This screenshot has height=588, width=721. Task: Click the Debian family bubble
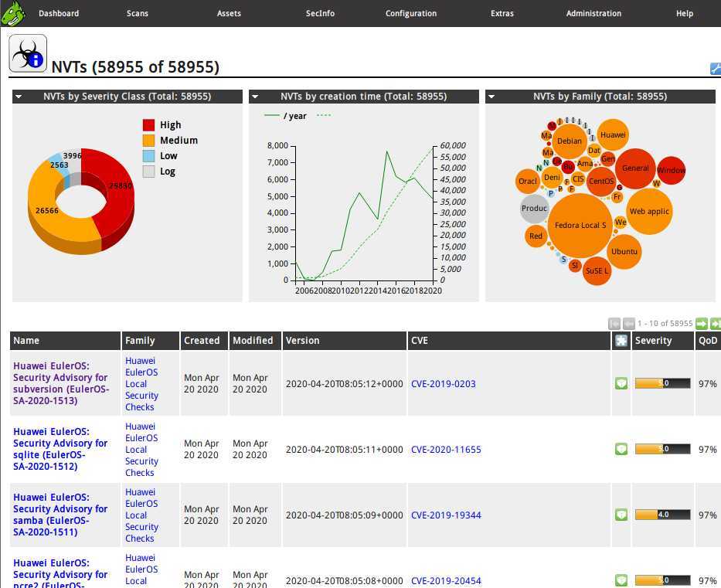pos(570,141)
